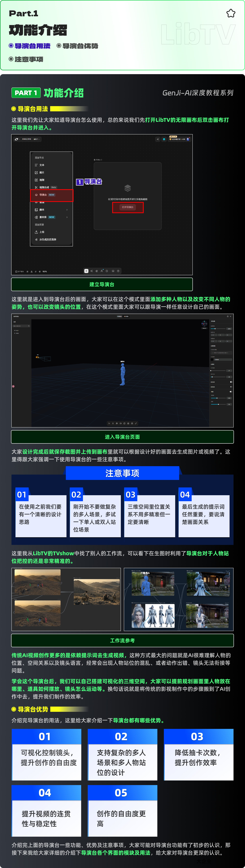
Task: Click the plus add-node icon in bottom toolbar
Action: pyautogui.click(x=86, y=271)
